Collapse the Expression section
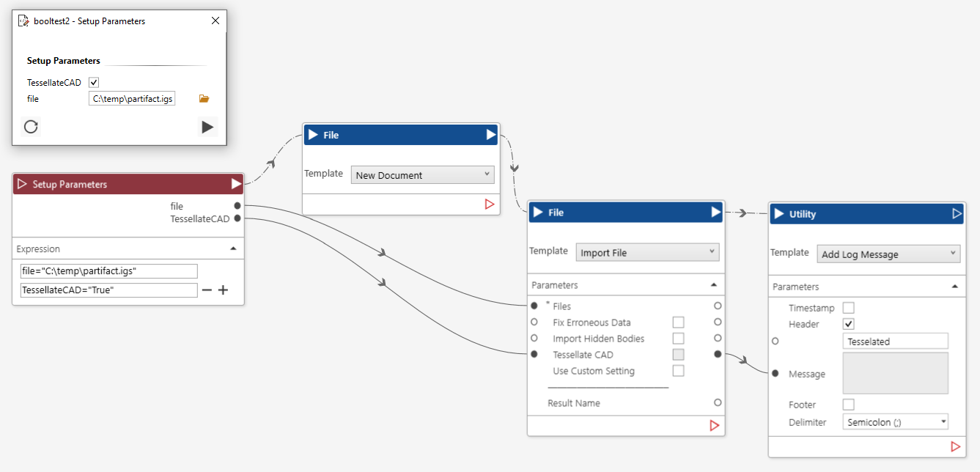This screenshot has height=472, width=980. click(x=233, y=249)
